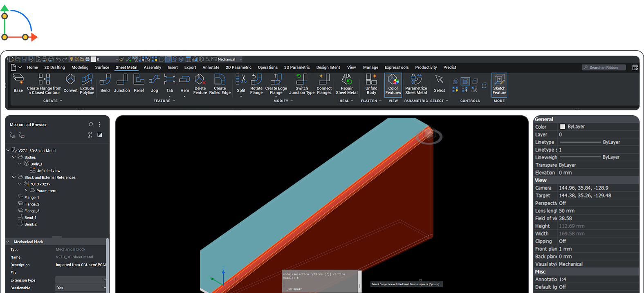Click Switch Junction Type tool
Image resolution: width=644 pixels, height=293 pixels.
302,84
